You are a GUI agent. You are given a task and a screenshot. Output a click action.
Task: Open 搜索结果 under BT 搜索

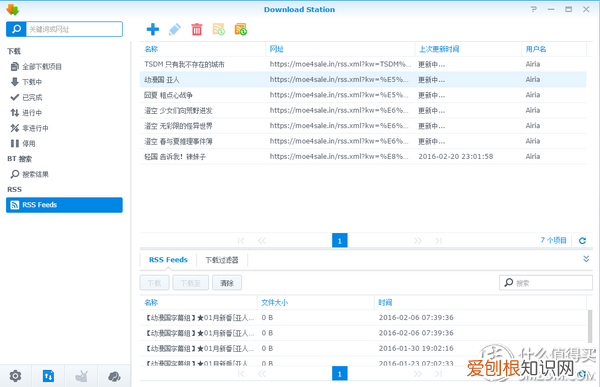(64, 174)
